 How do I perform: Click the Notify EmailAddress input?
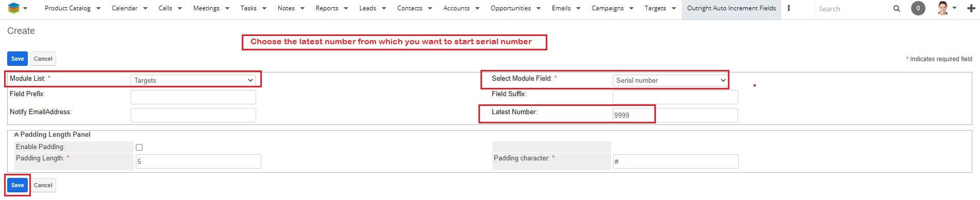[193, 115]
